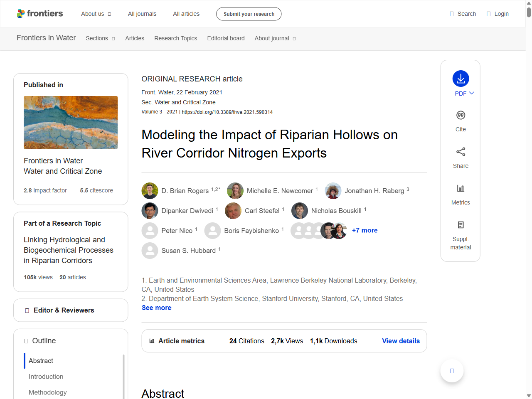Open the Metrics bar chart icon
Viewport: 532px width, 399px height.
(461, 188)
